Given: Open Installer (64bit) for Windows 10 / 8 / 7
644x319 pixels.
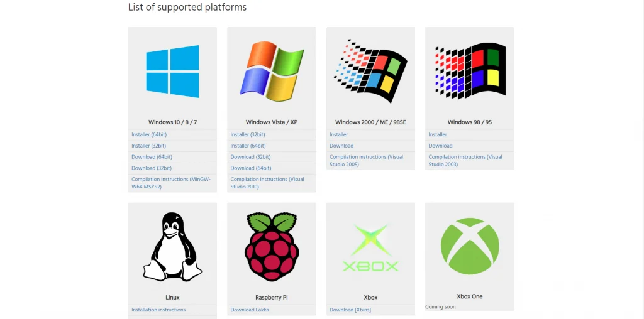Looking at the screenshot, I should pos(149,134).
